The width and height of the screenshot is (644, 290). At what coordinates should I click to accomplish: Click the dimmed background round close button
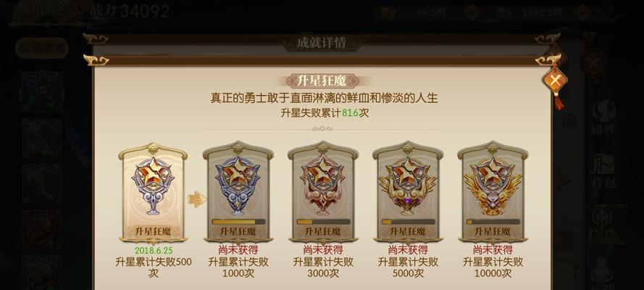tap(593, 63)
